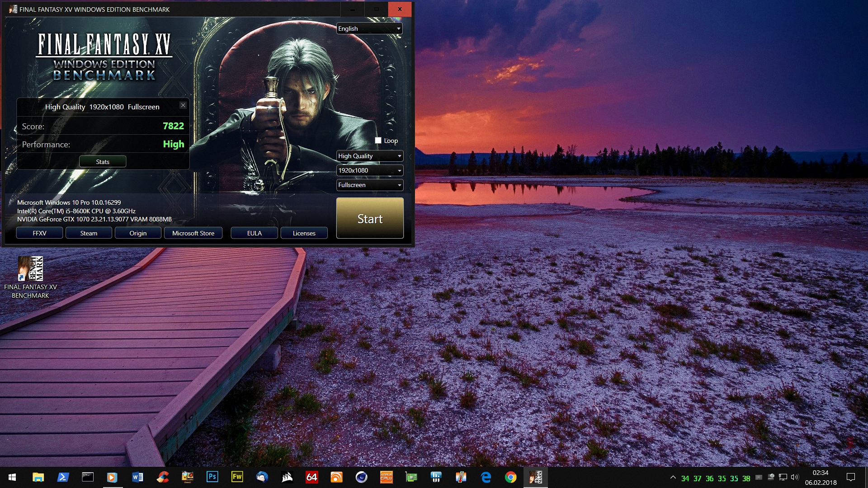Expand the 1920x1080 resolution dropdown
868x488 pixels.
click(369, 170)
